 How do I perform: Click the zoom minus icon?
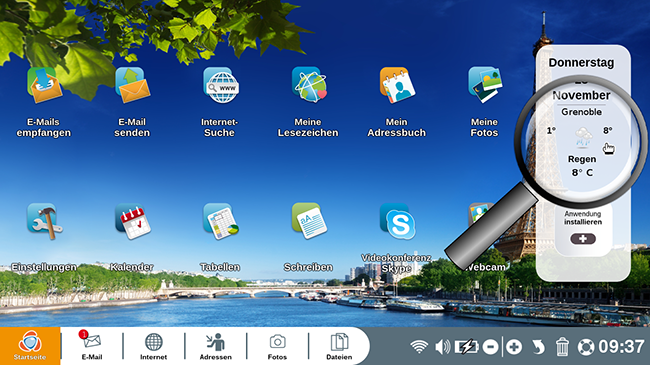click(x=490, y=347)
